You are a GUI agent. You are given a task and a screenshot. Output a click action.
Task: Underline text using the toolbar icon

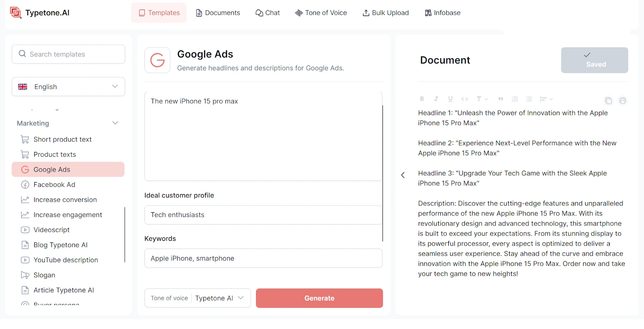450,99
